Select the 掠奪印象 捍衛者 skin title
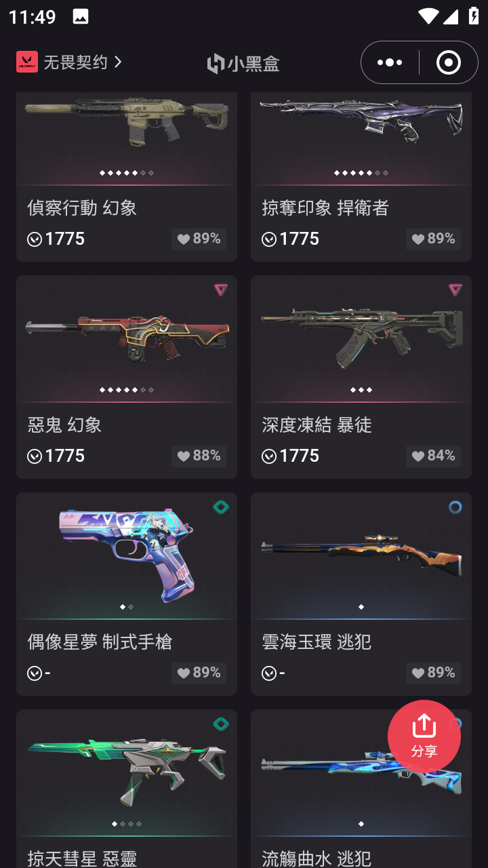Image resolution: width=488 pixels, height=868 pixels. [x=325, y=208]
